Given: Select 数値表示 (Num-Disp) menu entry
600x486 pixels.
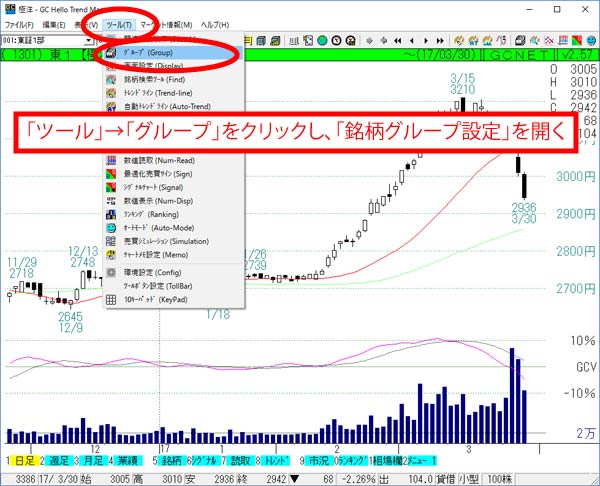Looking at the screenshot, I should (174, 201).
